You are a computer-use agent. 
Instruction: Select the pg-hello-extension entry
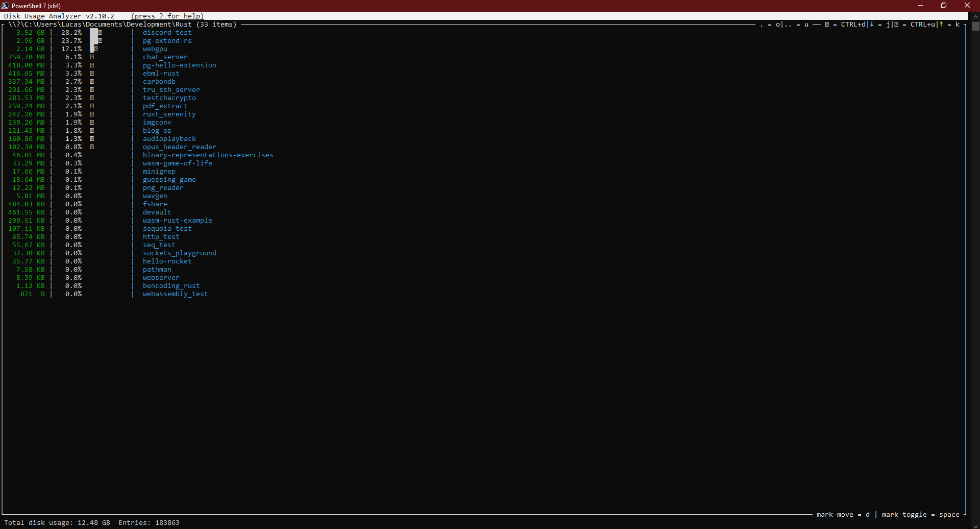coord(179,65)
